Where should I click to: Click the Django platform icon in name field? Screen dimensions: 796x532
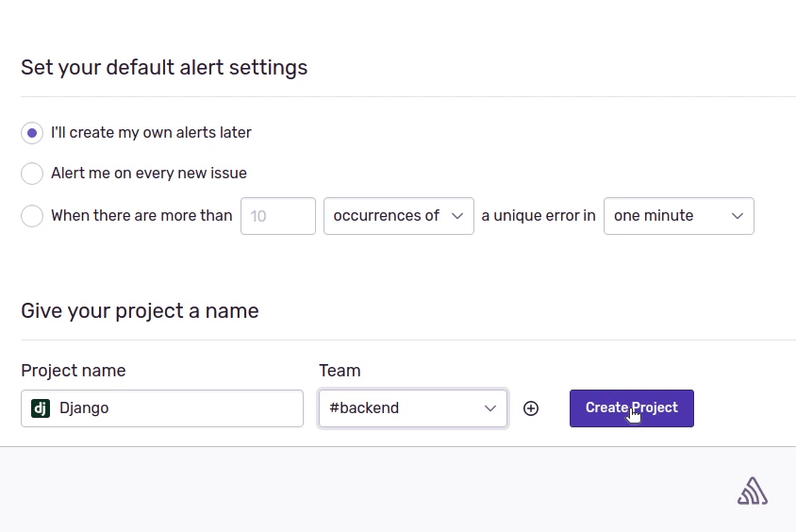click(x=41, y=408)
